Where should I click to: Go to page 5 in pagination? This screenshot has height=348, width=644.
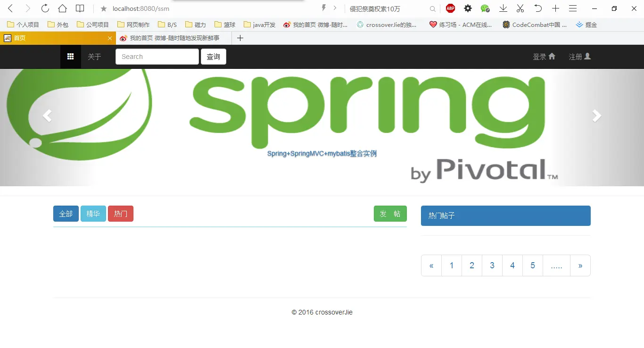tap(533, 265)
